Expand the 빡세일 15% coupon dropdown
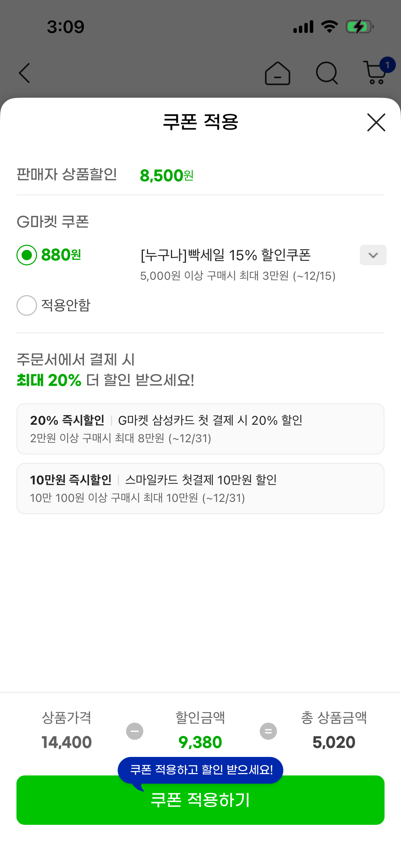The height and width of the screenshot is (868, 401). click(373, 255)
